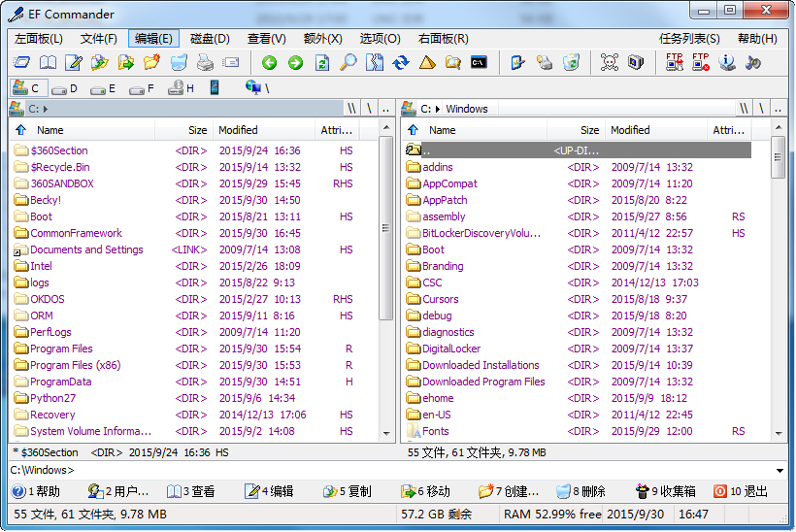
Task: Click the Refresh document toolbar icon
Action: [322, 62]
